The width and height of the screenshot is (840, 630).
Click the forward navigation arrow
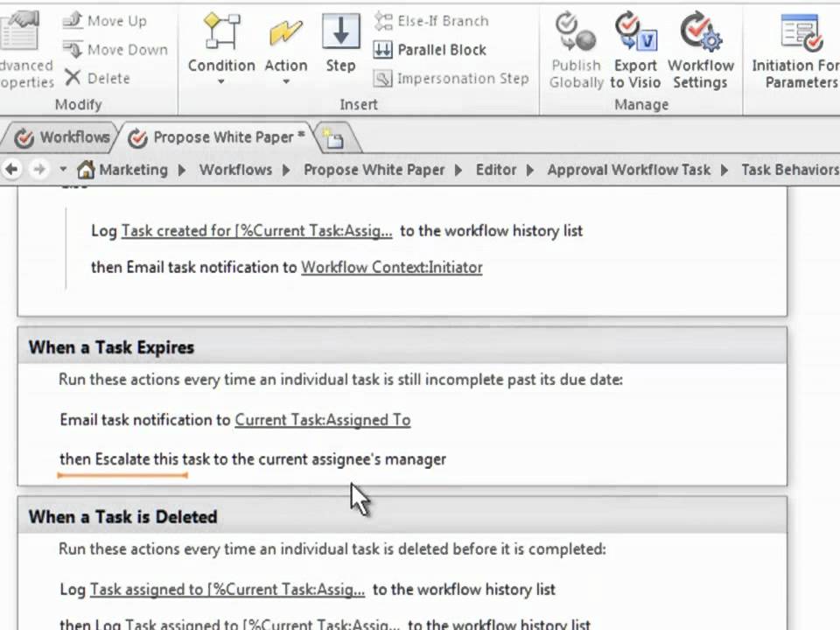point(39,170)
